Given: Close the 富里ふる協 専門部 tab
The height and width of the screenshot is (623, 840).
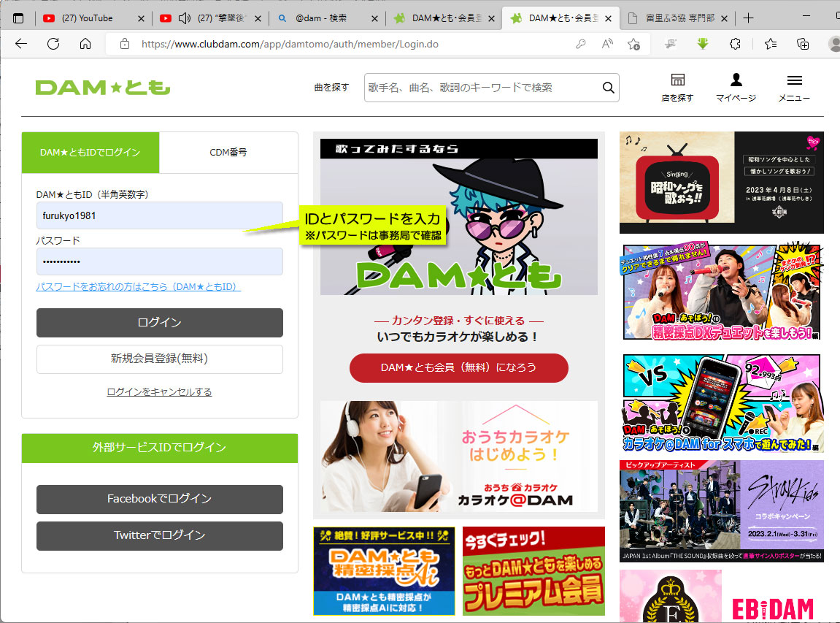Looking at the screenshot, I should pyautogui.click(x=724, y=18).
